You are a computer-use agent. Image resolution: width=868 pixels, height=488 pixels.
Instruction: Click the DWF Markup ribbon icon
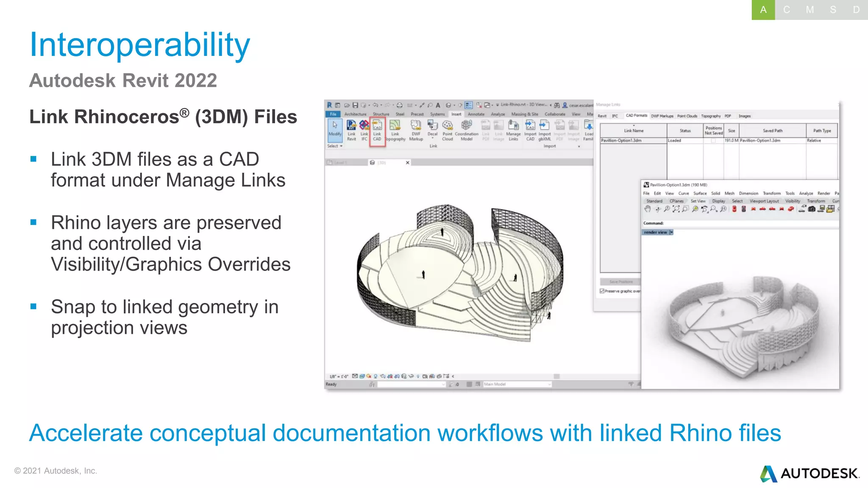point(416,130)
